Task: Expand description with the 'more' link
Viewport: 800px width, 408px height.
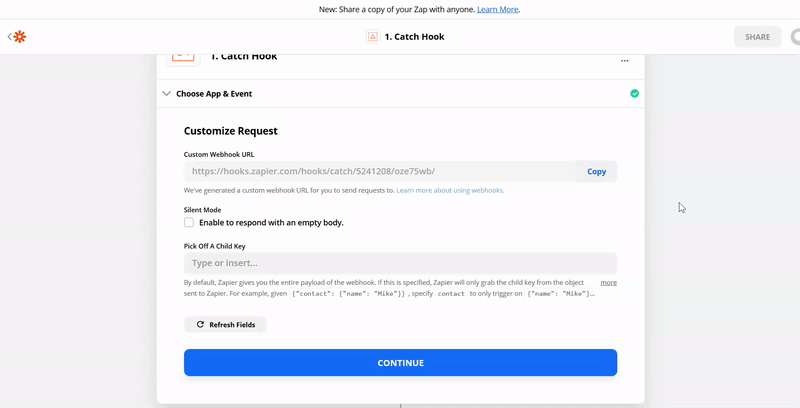Action: pyautogui.click(x=608, y=283)
